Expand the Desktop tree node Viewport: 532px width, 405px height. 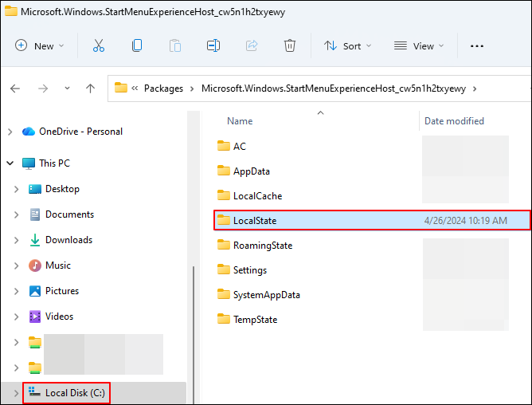click(x=16, y=189)
